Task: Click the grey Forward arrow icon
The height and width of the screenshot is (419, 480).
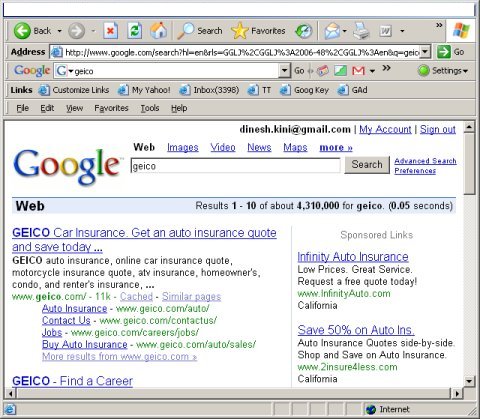Action: 76,31
